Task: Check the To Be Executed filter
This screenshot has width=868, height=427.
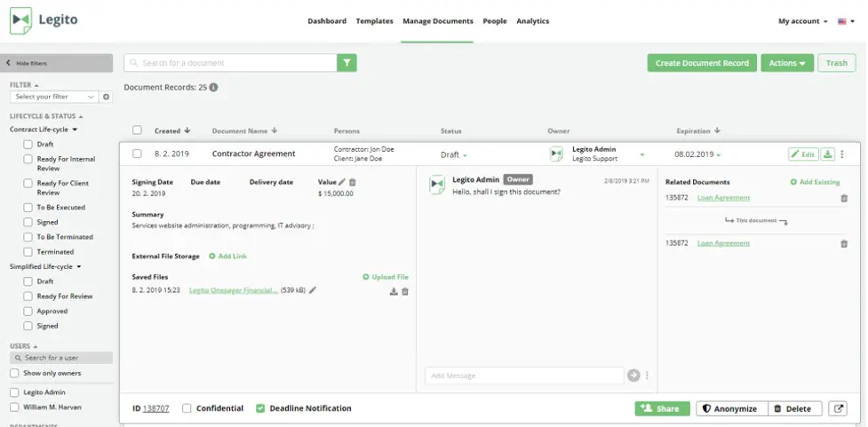Action: pos(28,207)
